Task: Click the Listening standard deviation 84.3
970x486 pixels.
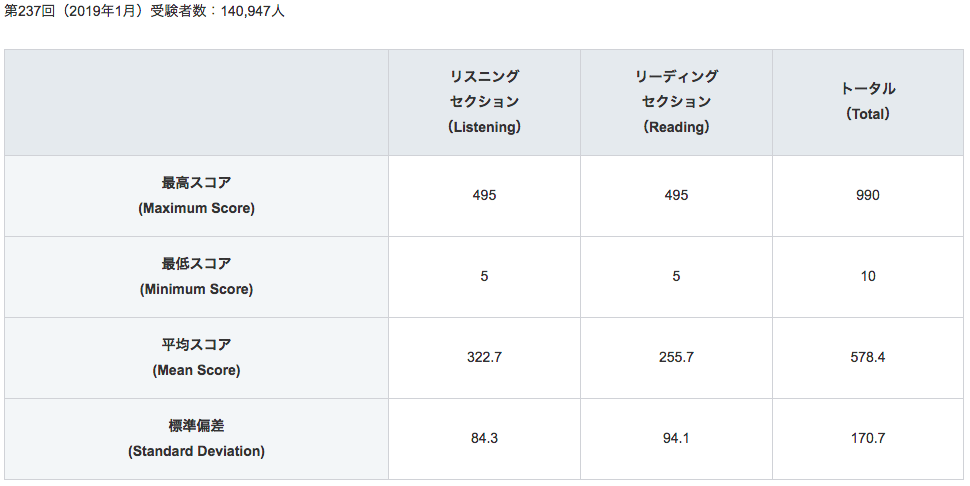Action: 484,438
